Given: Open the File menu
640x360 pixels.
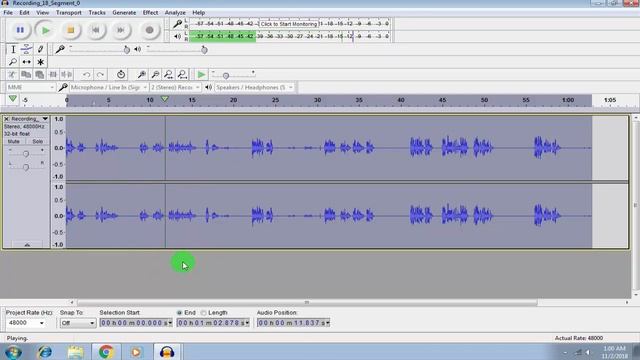Looking at the screenshot, I should (x=8, y=13).
